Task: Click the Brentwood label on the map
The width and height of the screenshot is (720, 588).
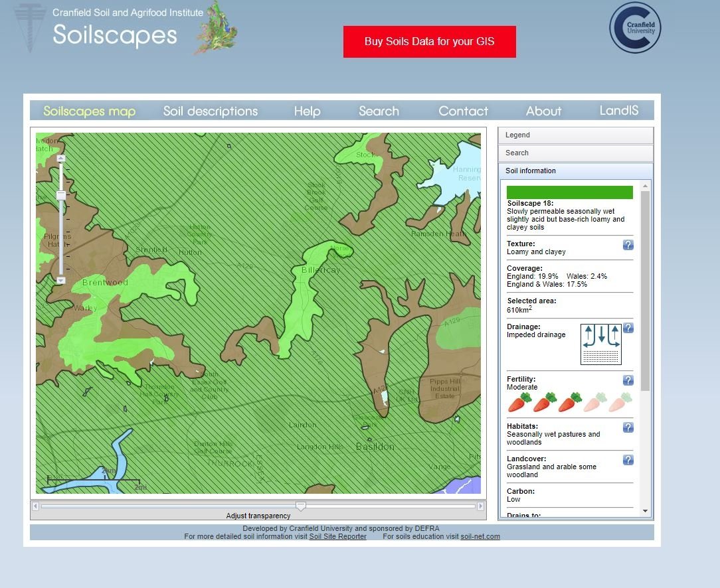Action: coord(105,283)
